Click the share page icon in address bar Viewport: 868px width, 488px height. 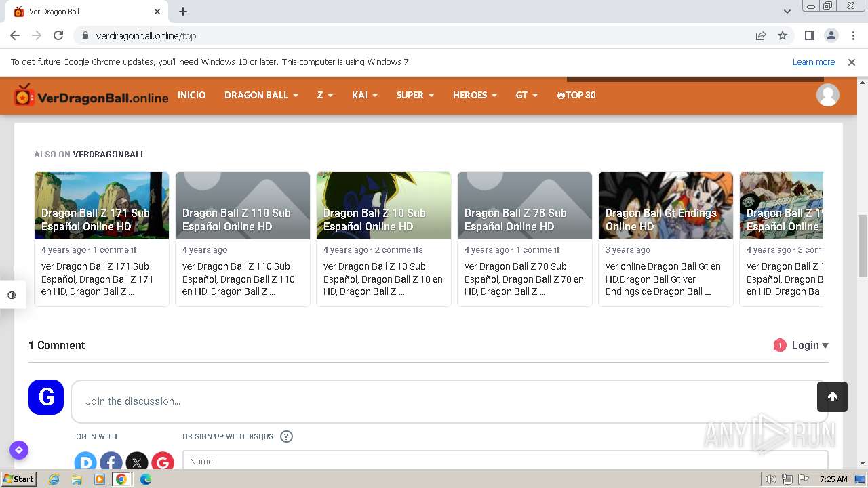coord(761,35)
